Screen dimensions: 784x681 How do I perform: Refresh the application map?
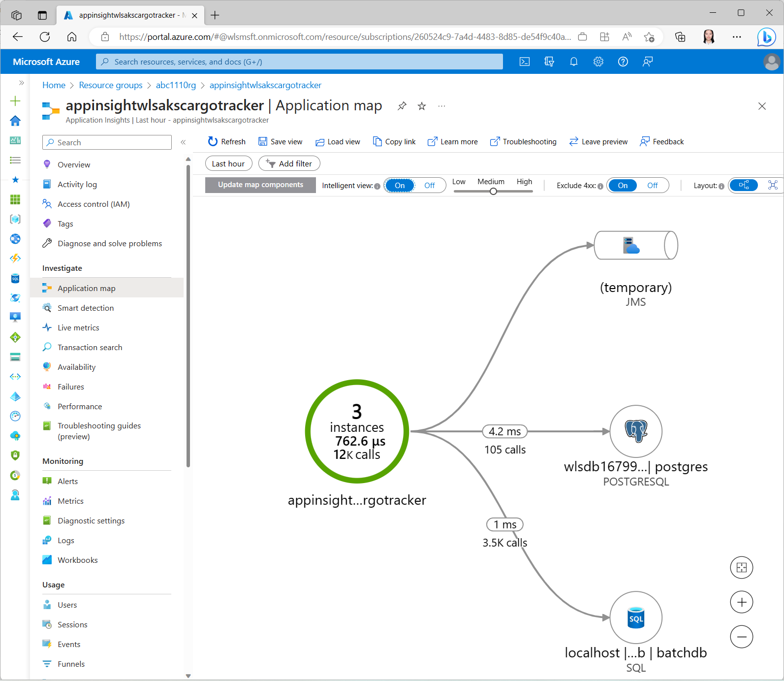click(227, 142)
